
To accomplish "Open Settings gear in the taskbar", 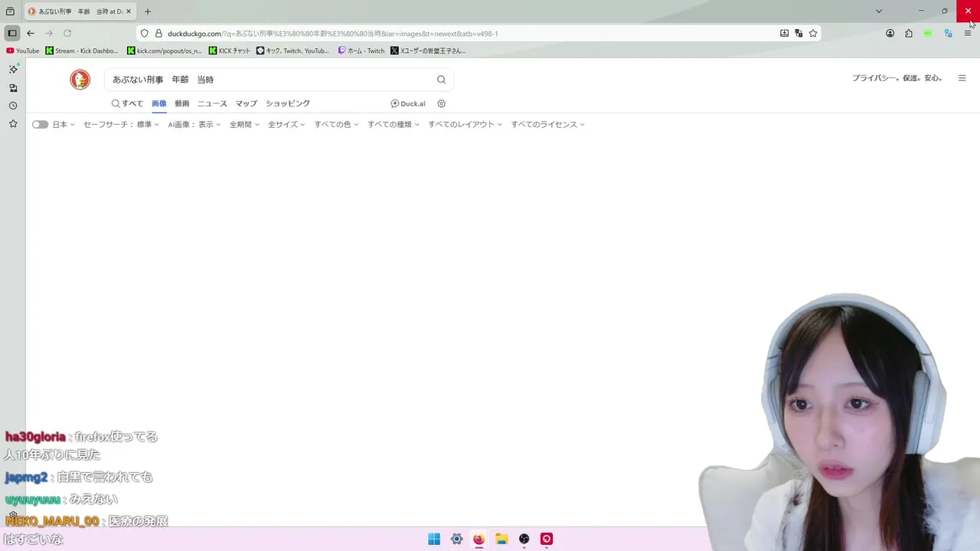I will tap(456, 539).
